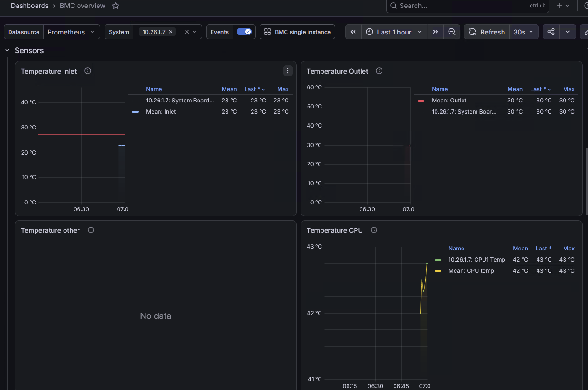Sort Outlet legend by Mean
The image size is (588, 390).
(515, 89)
